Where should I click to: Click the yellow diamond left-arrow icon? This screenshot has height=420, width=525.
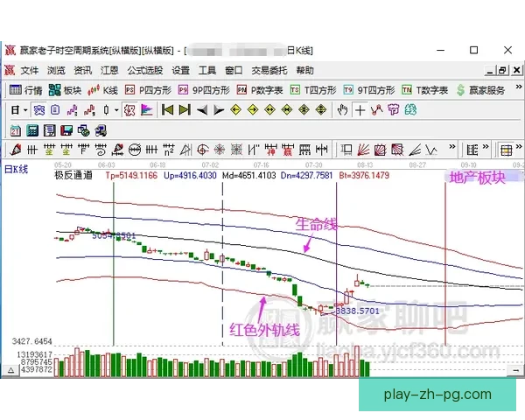point(236,110)
